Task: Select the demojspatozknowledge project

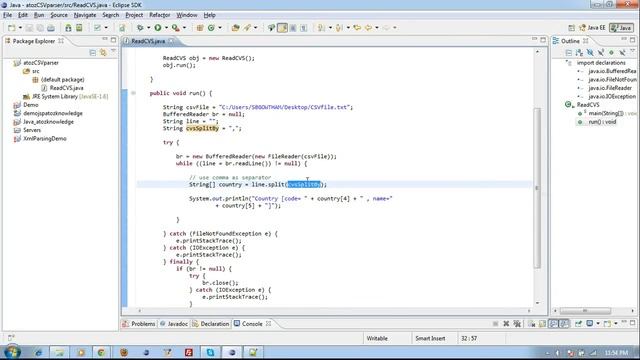Action: pyautogui.click(x=48, y=113)
